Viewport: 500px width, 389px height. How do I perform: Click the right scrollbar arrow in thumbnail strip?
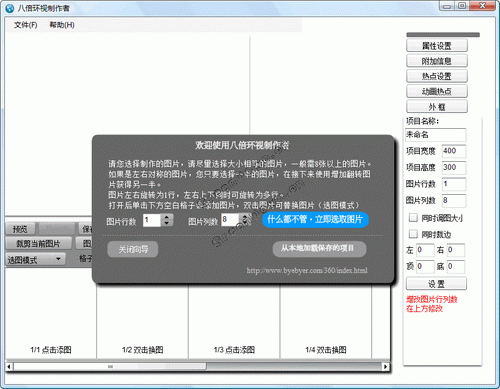point(386,367)
